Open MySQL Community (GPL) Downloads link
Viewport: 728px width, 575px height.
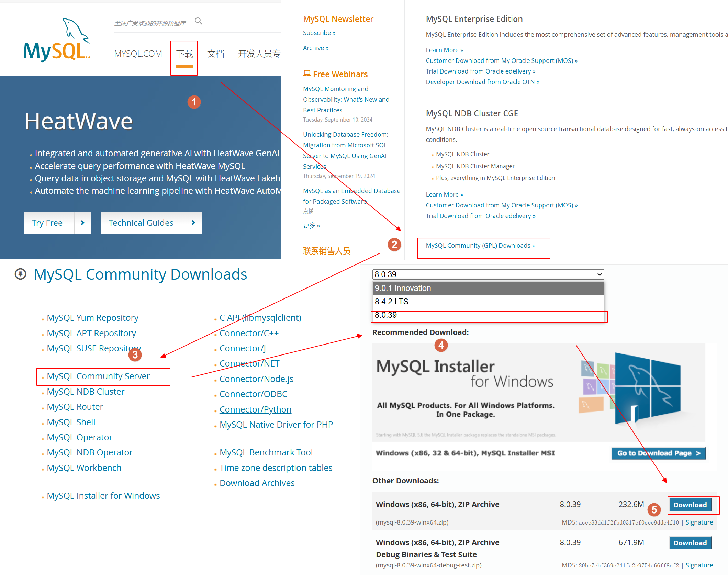(480, 246)
